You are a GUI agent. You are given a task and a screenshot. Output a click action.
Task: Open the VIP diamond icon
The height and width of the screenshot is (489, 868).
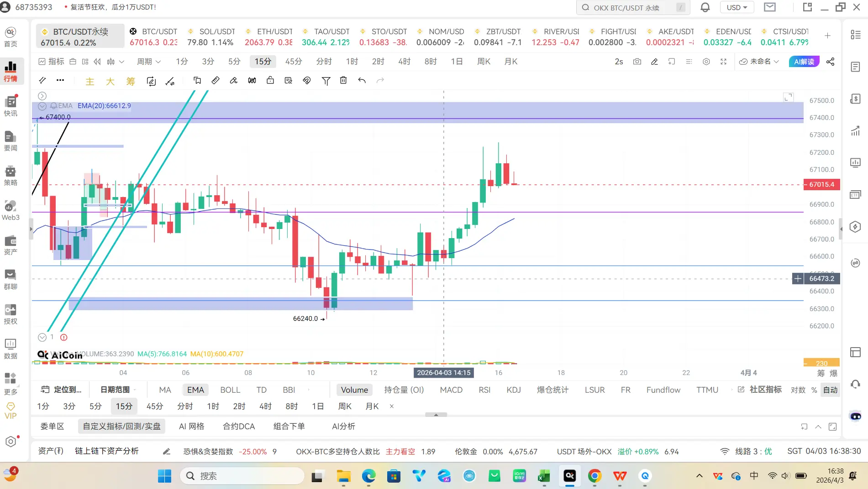pyautogui.click(x=11, y=411)
